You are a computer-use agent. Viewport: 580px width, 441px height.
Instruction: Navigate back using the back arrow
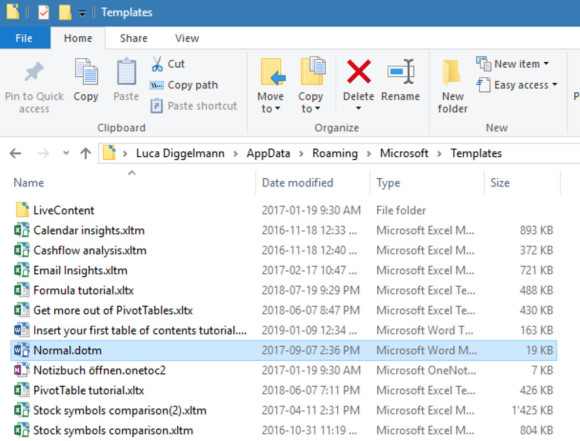coord(16,153)
